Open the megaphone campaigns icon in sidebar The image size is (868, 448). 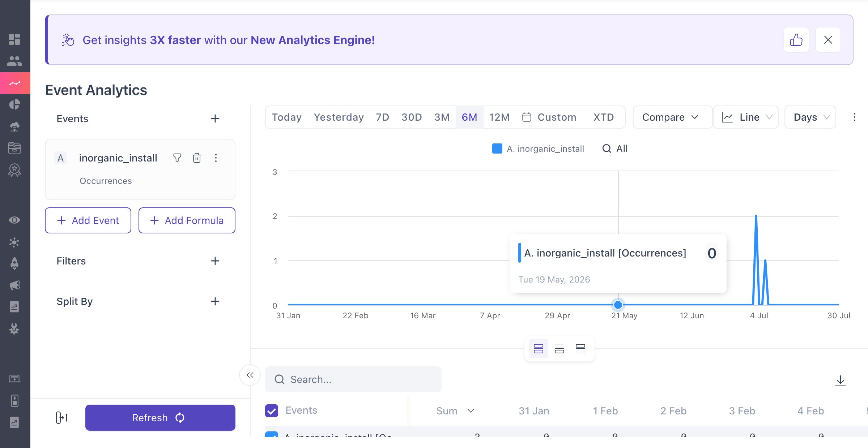tap(14, 285)
